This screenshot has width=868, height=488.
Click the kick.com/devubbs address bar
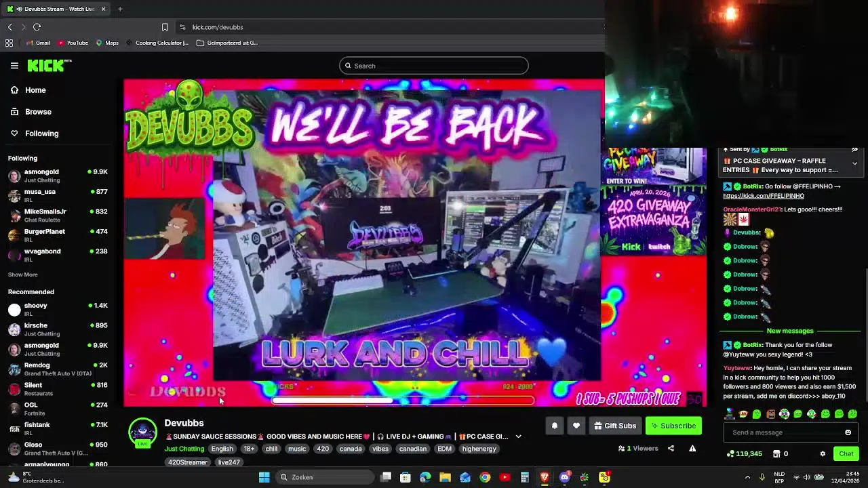217,27
